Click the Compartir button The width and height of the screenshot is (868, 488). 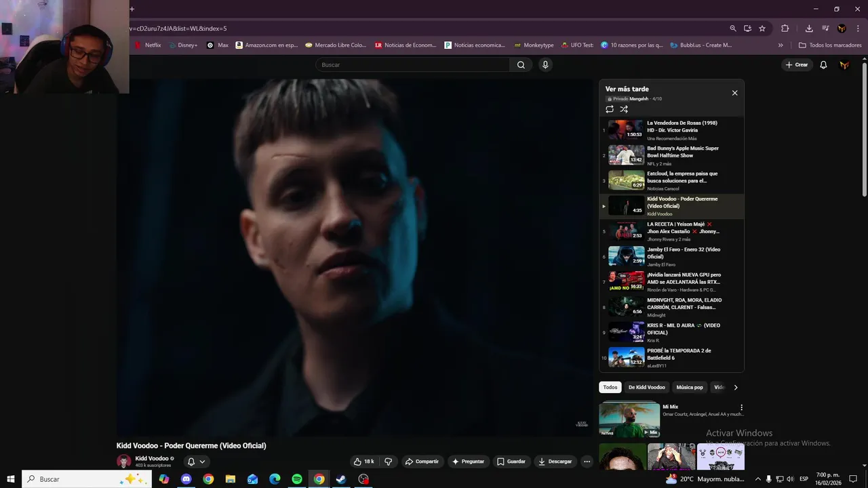pos(422,462)
